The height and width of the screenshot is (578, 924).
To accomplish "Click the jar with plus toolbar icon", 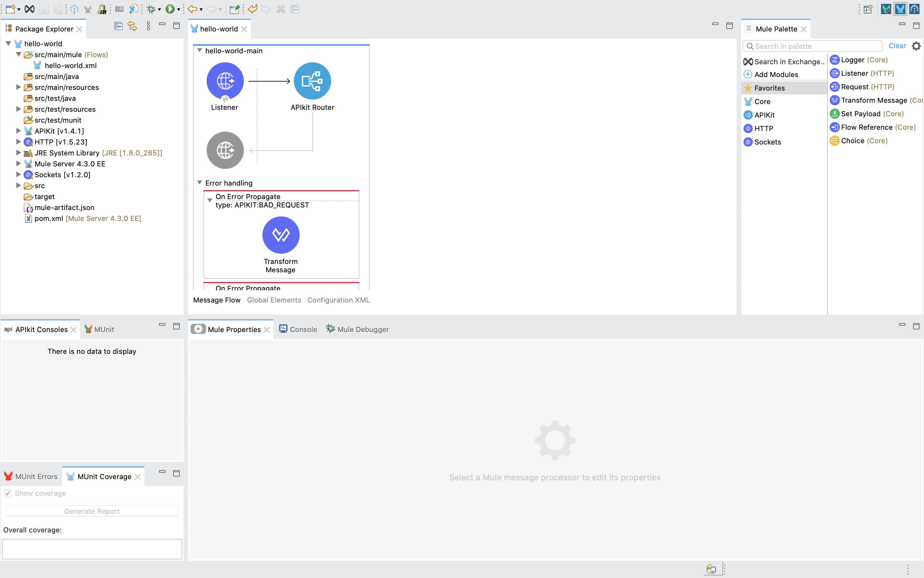I will tap(102, 9).
